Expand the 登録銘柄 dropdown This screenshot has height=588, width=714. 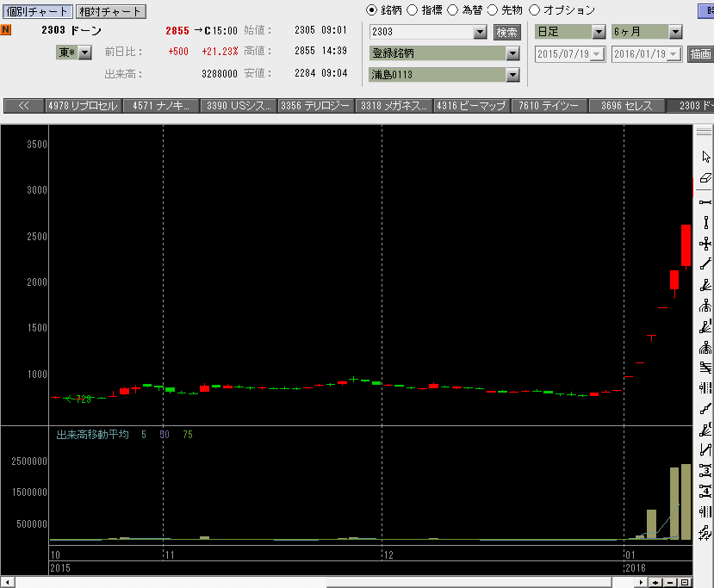coord(512,53)
